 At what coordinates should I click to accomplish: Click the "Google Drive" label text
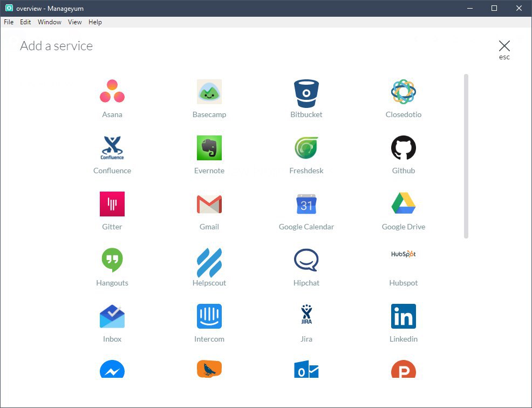point(404,227)
